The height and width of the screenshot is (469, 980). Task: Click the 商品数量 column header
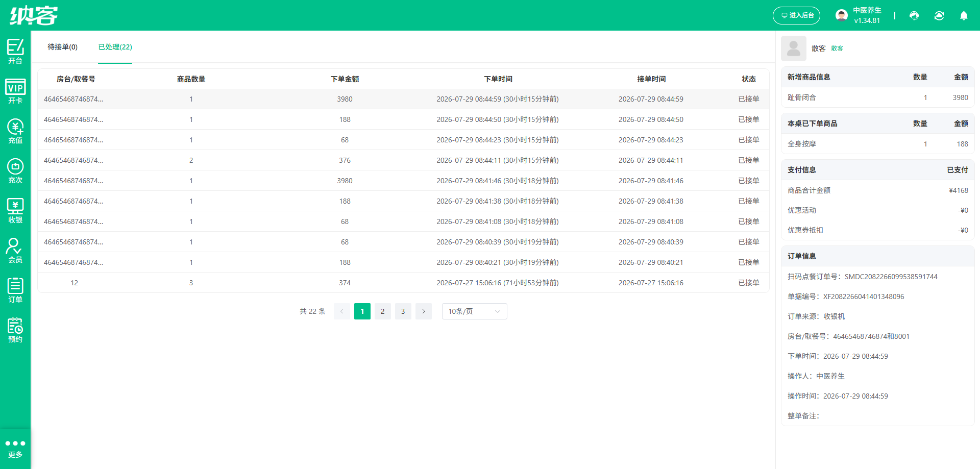coord(191,79)
